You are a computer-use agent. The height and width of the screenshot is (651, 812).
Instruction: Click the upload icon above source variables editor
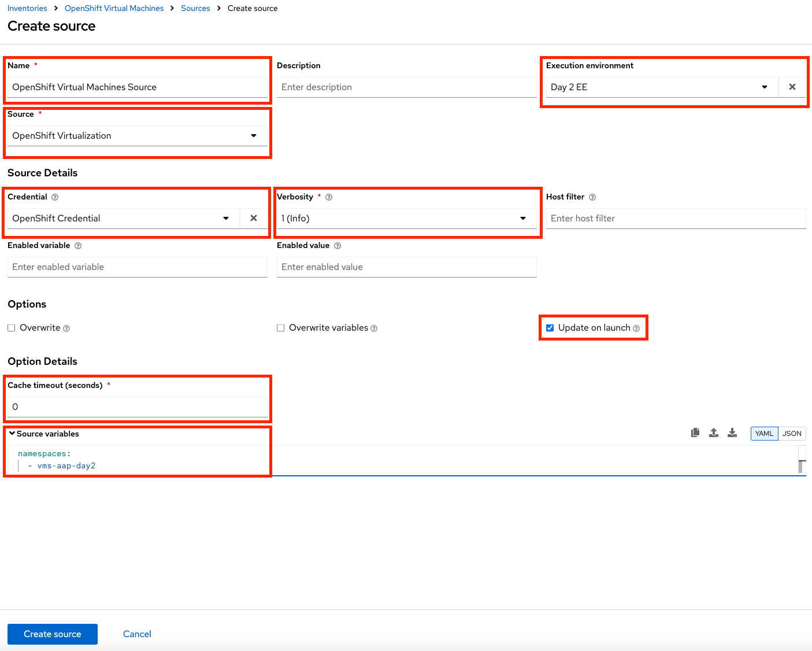pyautogui.click(x=714, y=432)
